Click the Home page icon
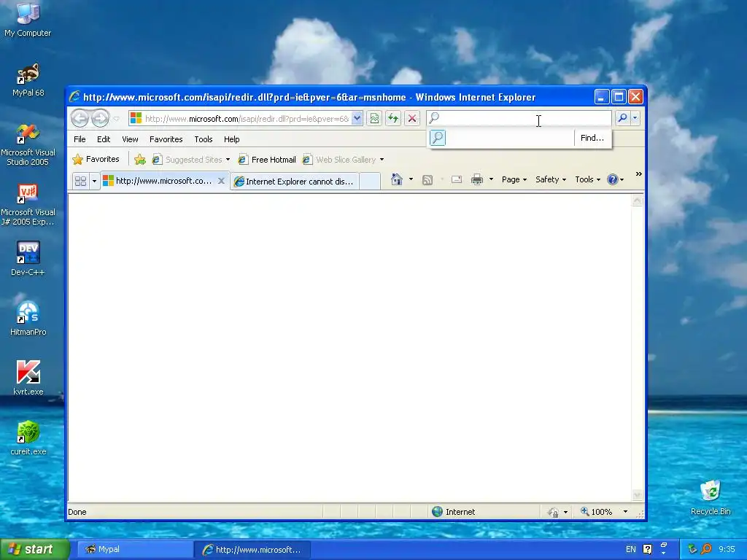747x560 pixels. [396, 179]
